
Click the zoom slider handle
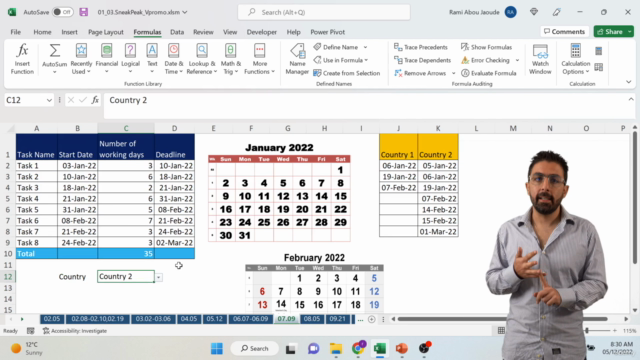tap(587, 331)
